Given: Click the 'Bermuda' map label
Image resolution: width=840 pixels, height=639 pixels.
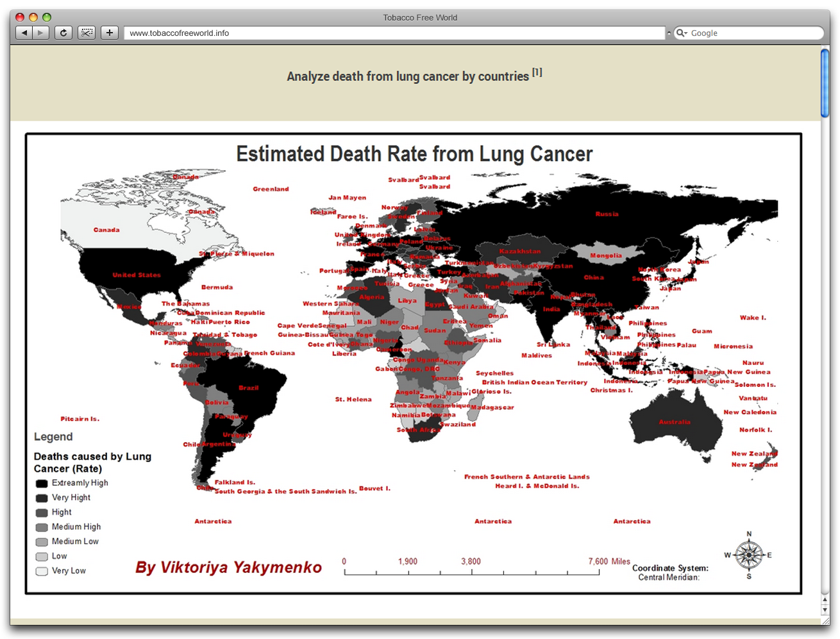Looking at the screenshot, I should point(217,287).
